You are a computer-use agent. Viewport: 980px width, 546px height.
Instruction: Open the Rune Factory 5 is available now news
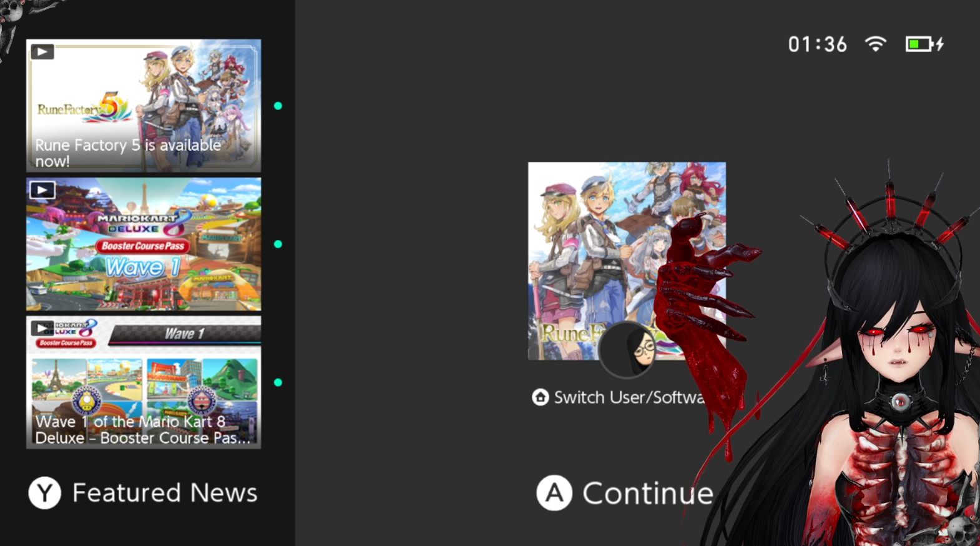tap(144, 106)
